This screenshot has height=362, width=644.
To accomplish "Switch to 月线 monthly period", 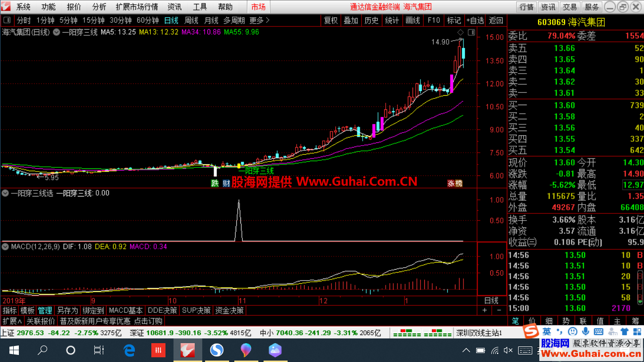I will coord(211,20).
